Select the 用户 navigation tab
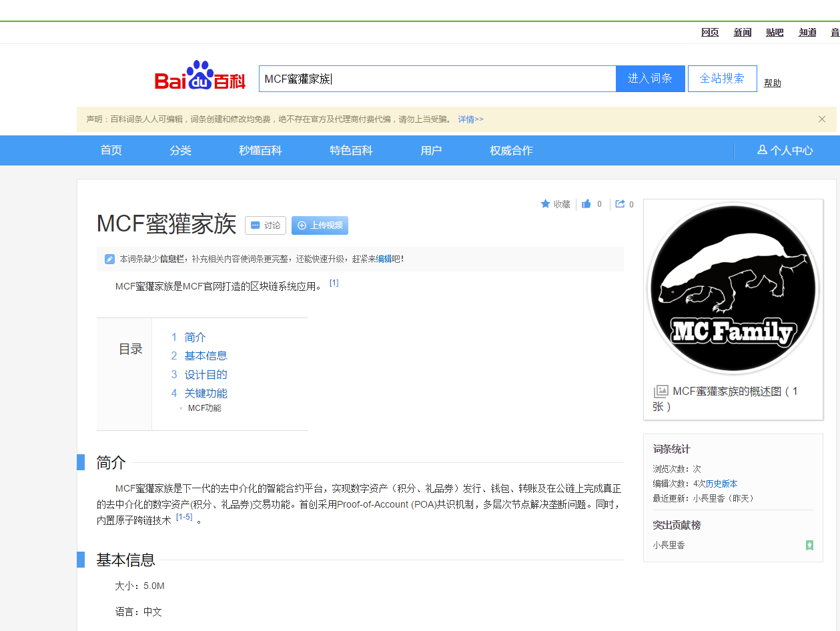The height and width of the screenshot is (631, 840). pyautogui.click(x=431, y=151)
